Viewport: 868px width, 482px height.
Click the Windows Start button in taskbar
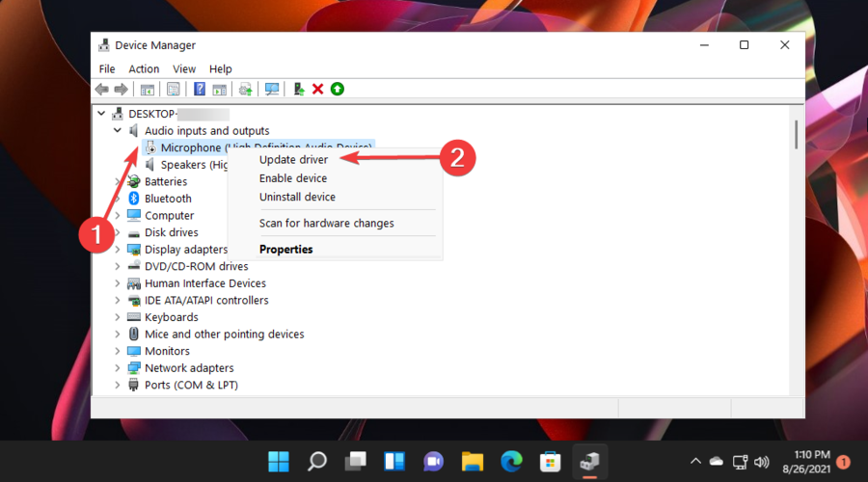pyautogui.click(x=279, y=461)
